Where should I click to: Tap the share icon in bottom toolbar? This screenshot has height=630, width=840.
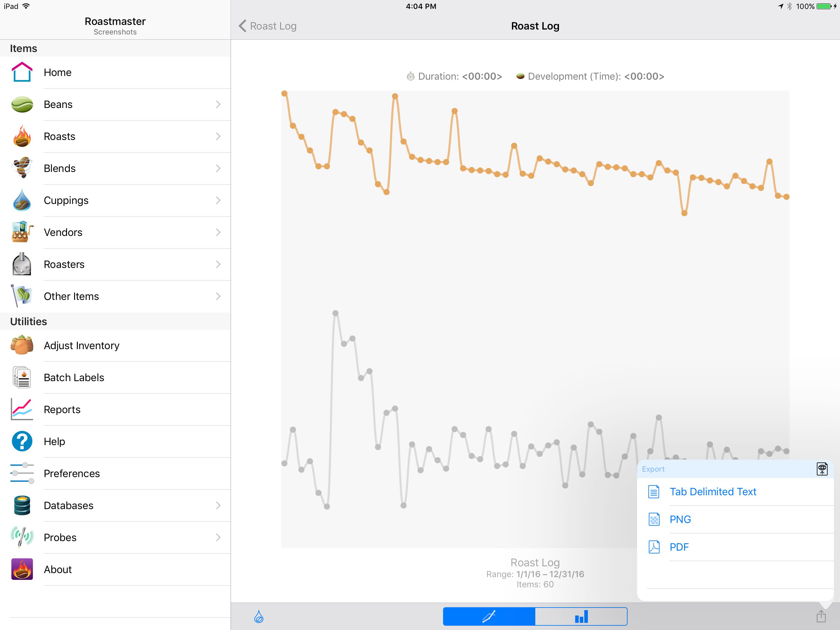click(821, 616)
